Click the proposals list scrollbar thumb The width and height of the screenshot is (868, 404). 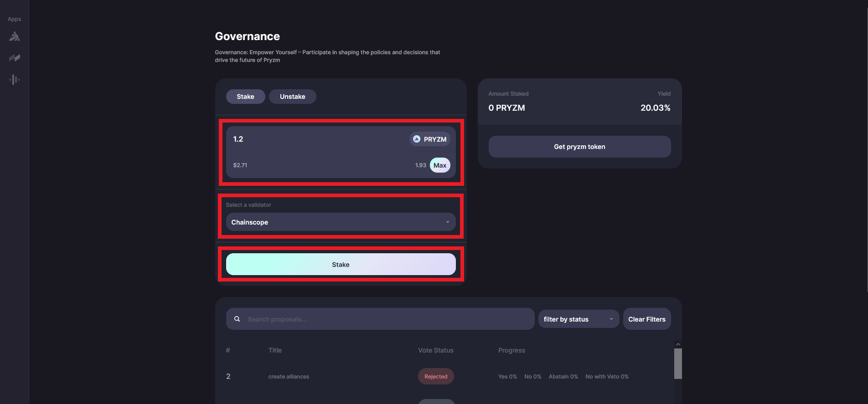point(678,363)
